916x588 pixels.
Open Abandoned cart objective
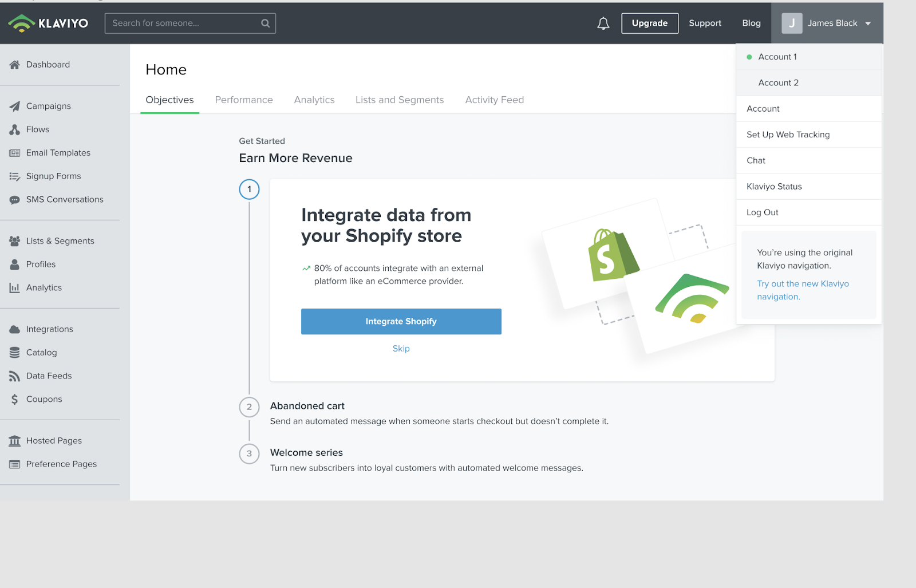tap(307, 406)
